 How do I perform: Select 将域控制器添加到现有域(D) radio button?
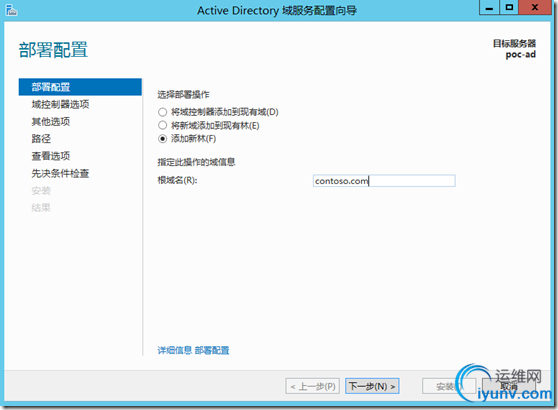click(162, 112)
